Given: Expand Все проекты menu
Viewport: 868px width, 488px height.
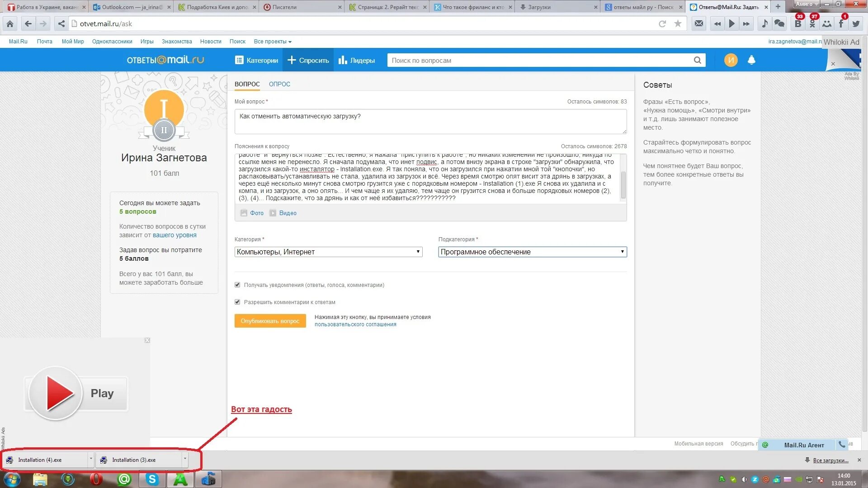Looking at the screenshot, I should pos(272,42).
